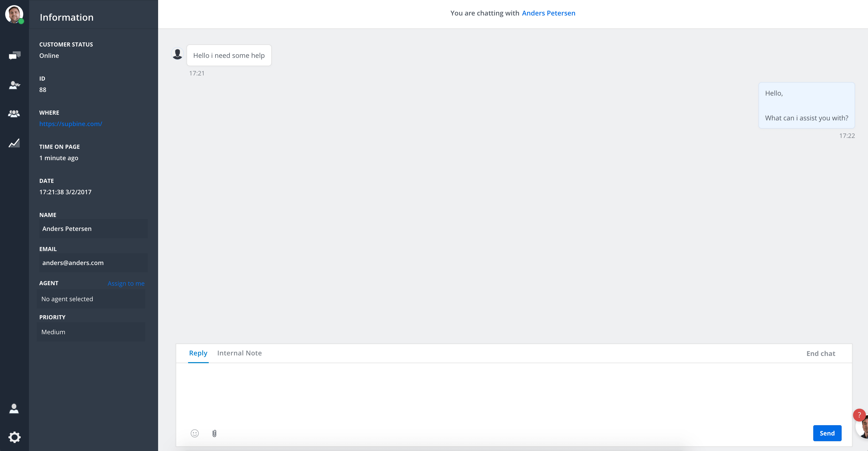Viewport: 868px width, 451px height.
Task: Click the Anders Petersen name in the chat header
Action: tap(548, 13)
